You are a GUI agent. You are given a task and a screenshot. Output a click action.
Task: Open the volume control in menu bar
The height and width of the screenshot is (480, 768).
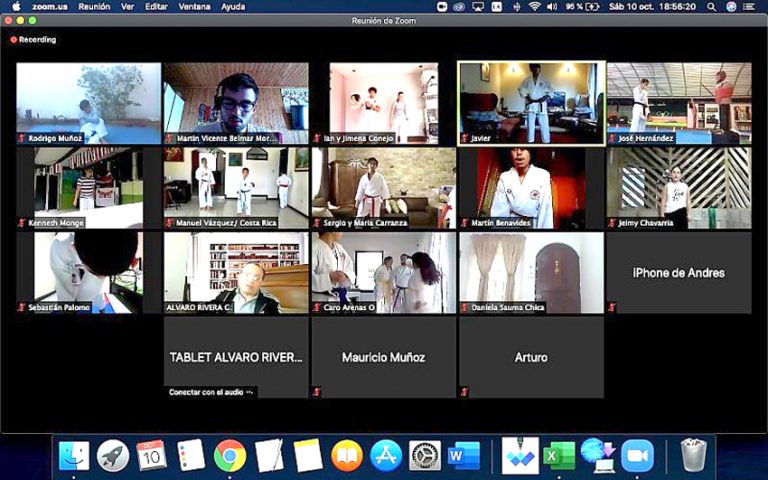553,6
